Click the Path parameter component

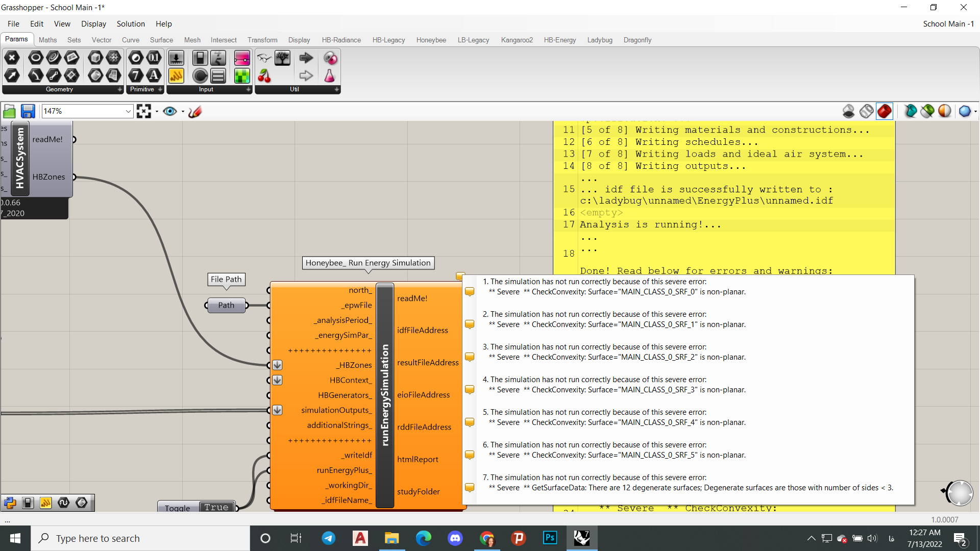[226, 305]
